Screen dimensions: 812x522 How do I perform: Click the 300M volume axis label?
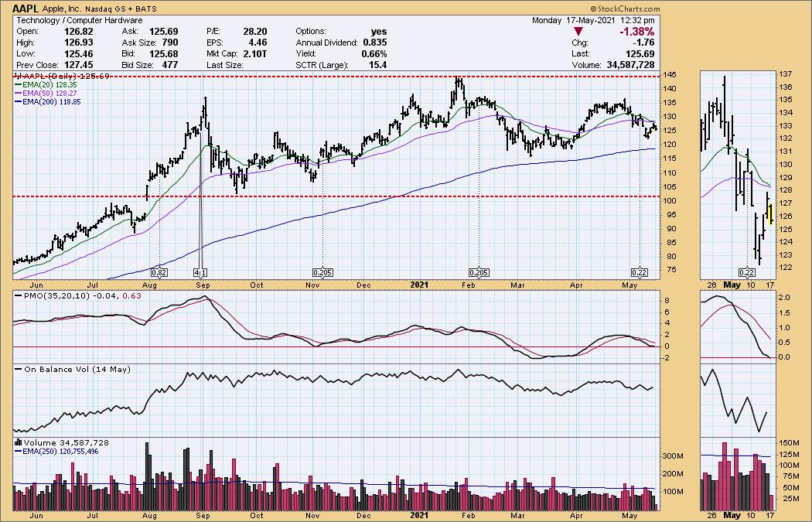pos(674,456)
